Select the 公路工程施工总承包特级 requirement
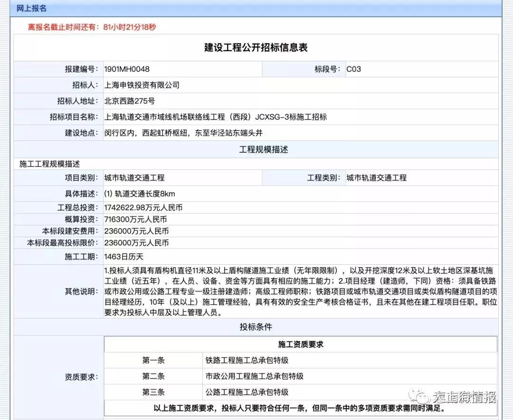513x420 pixels. pyautogui.click(x=247, y=392)
